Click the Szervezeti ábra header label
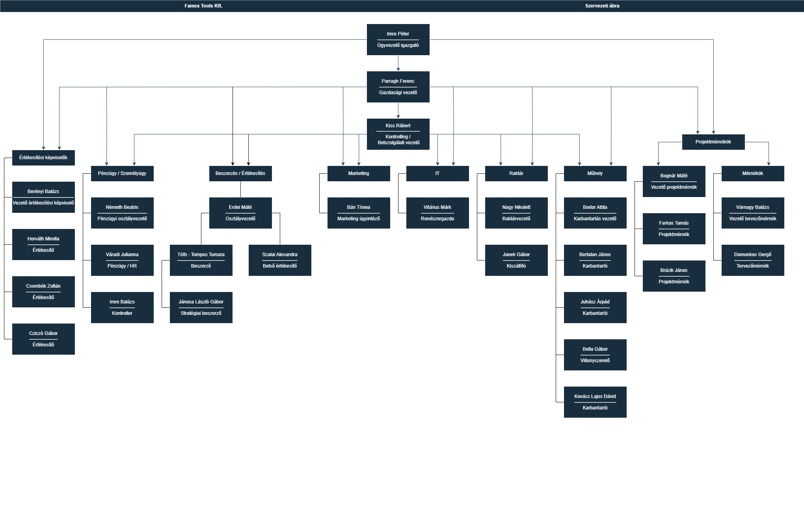The height and width of the screenshot is (532, 804). [602, 6]
